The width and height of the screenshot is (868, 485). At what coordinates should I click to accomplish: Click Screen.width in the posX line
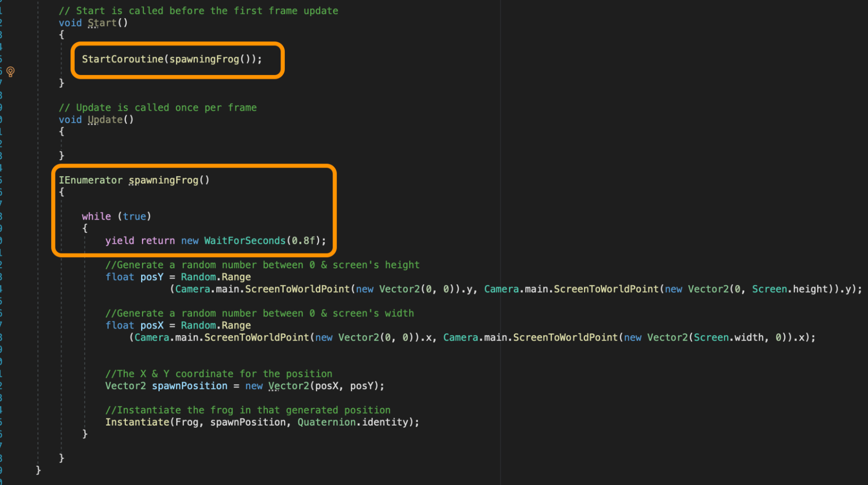(x=728, y=337)
